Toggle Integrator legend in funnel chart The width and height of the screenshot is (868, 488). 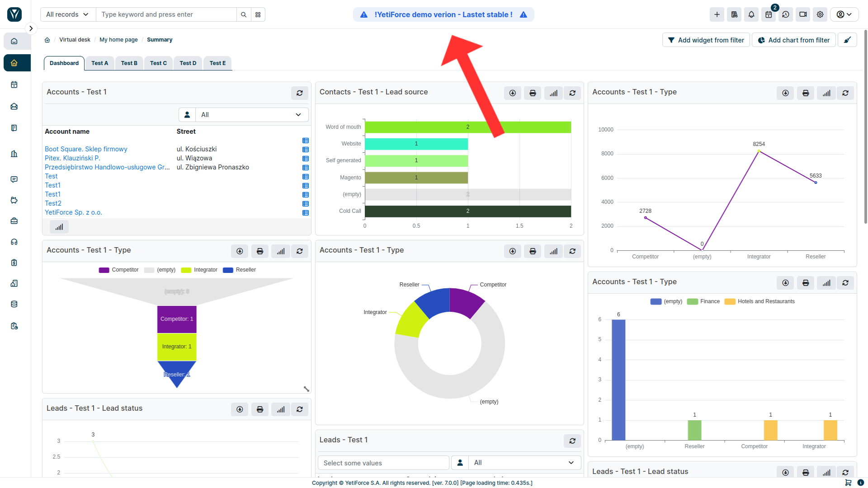(199, 270)
